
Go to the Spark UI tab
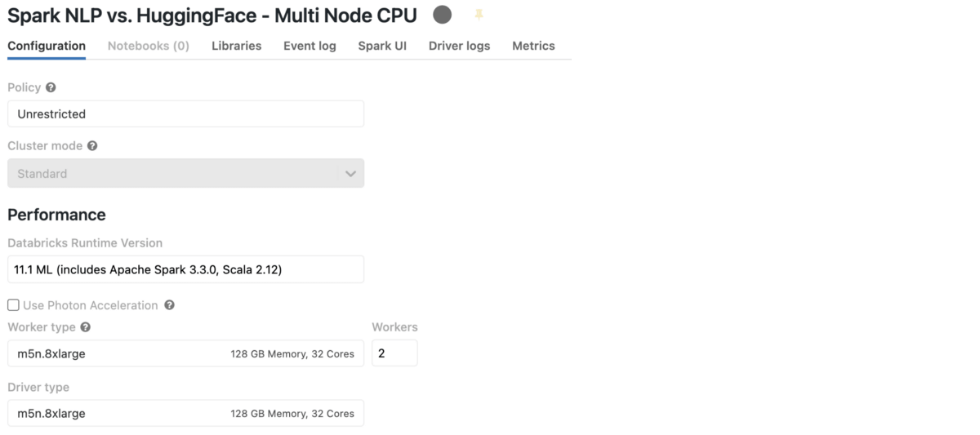[x=382, y=47]
